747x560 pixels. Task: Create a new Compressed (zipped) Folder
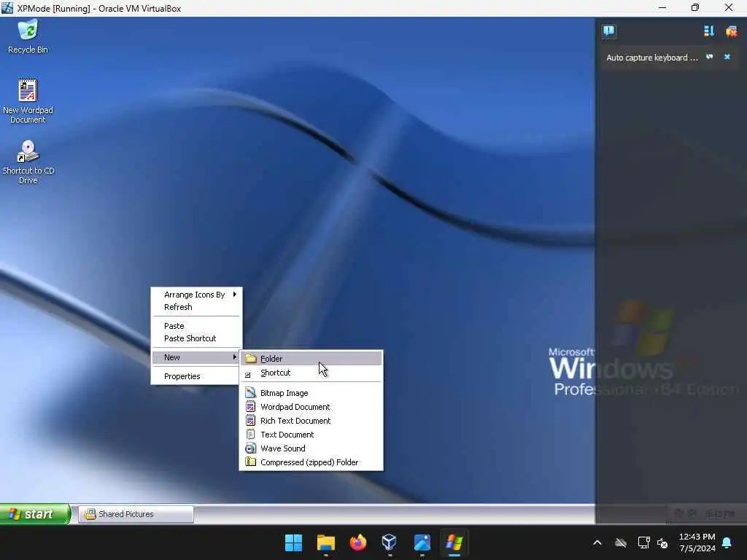click(x=311, y=462)
